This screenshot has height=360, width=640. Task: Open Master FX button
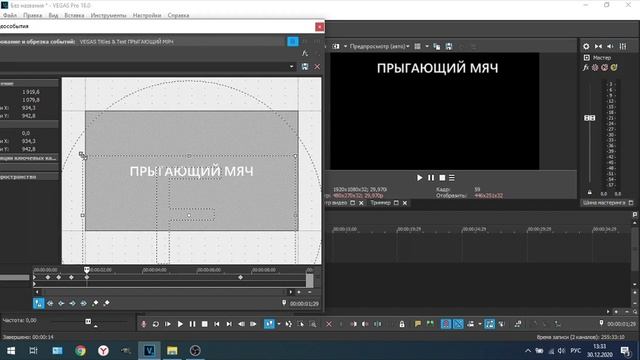[x=586, y=68]
